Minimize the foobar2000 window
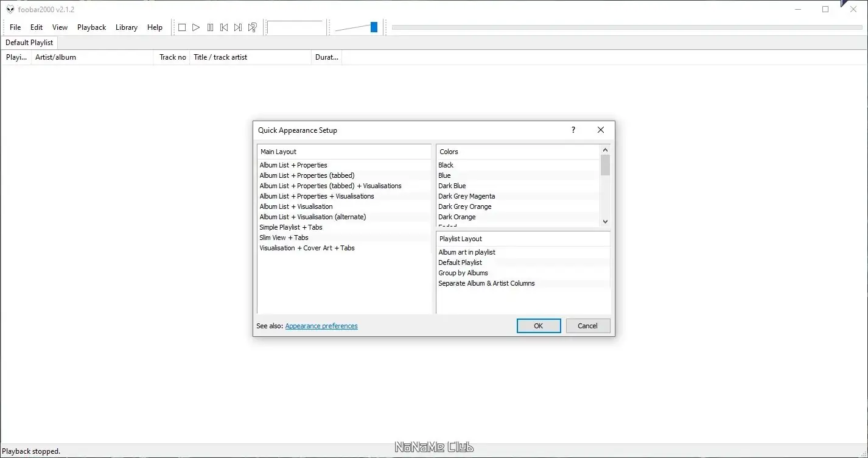 797,9
